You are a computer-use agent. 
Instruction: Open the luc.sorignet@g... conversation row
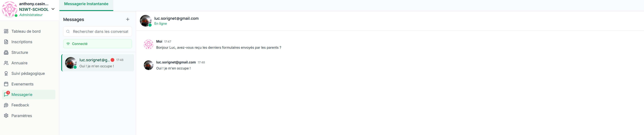(98, 63)
